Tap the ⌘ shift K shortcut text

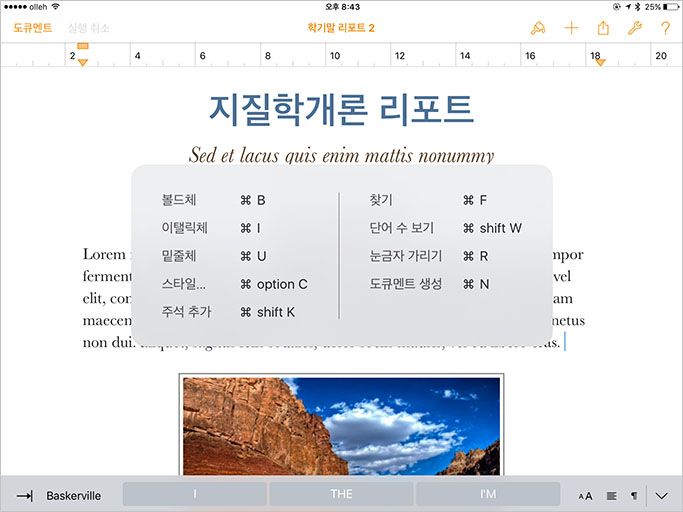click(x=267, y=312)
